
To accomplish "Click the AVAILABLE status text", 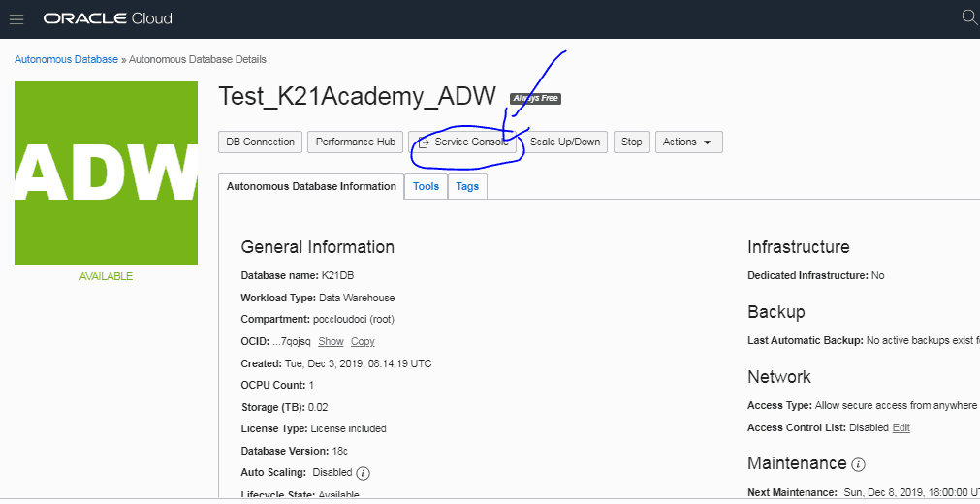I will click(x=107, y=276).
